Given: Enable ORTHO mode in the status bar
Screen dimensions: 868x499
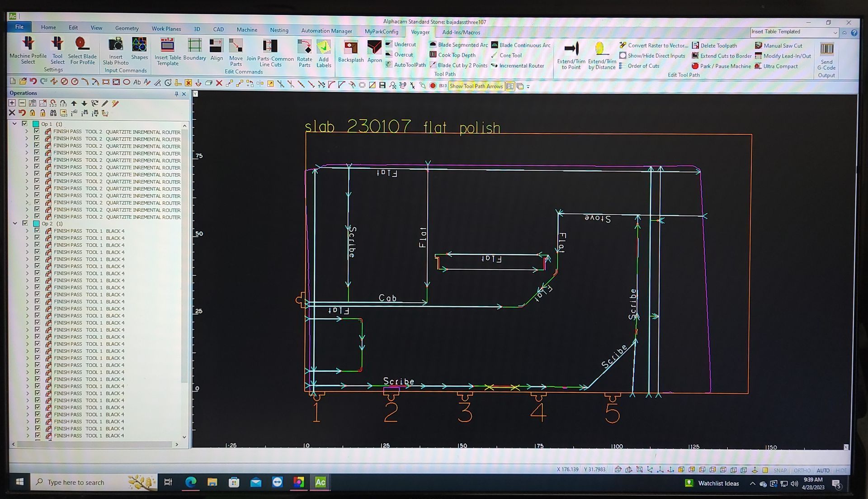Looking at the screenshot, I should point(802,470).
